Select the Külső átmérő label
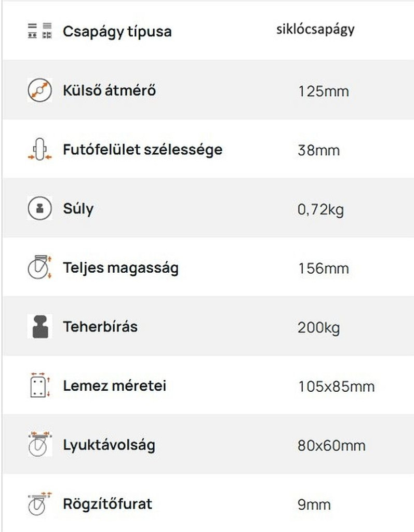The height and width of the screenshot is (532, 414). click(109, 90)
